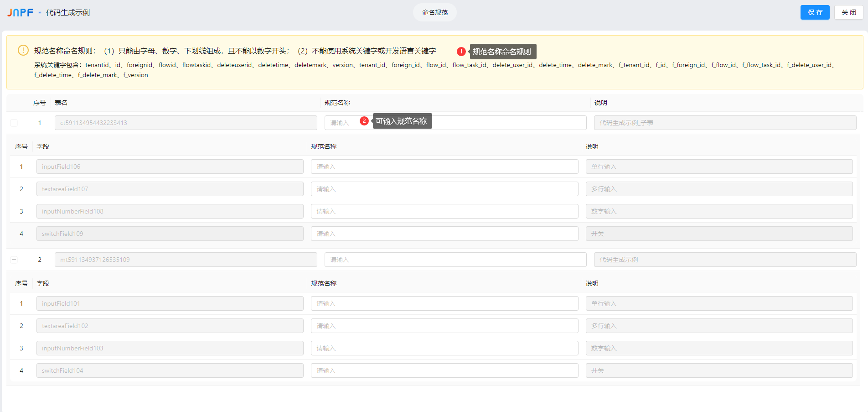Click the 保存 button
This screenshot has height=412, width=868.
815,12
